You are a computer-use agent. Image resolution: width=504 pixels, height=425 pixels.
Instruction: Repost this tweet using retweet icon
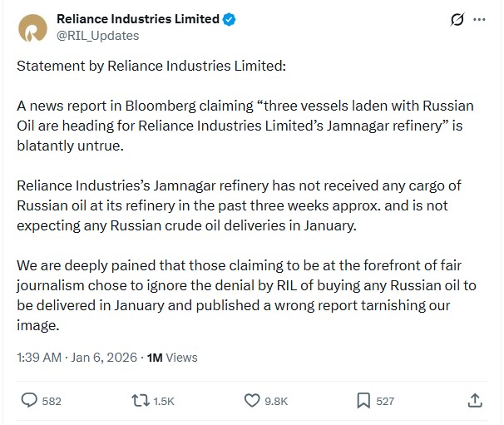pos(141,400)
